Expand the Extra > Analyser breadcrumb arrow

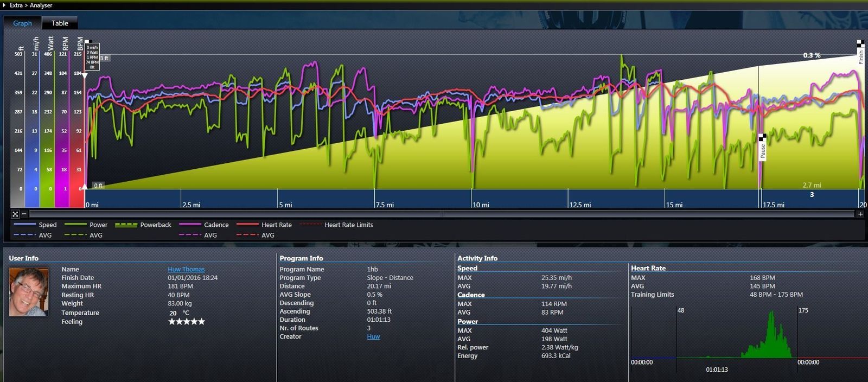click(4, 5)
